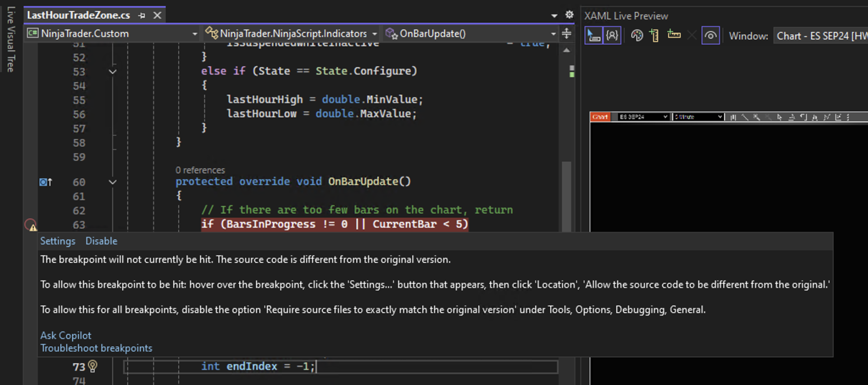868x385 pixels.
Task: Click the Select Element tool in XAML Live Preview
Action: point(594,36)
